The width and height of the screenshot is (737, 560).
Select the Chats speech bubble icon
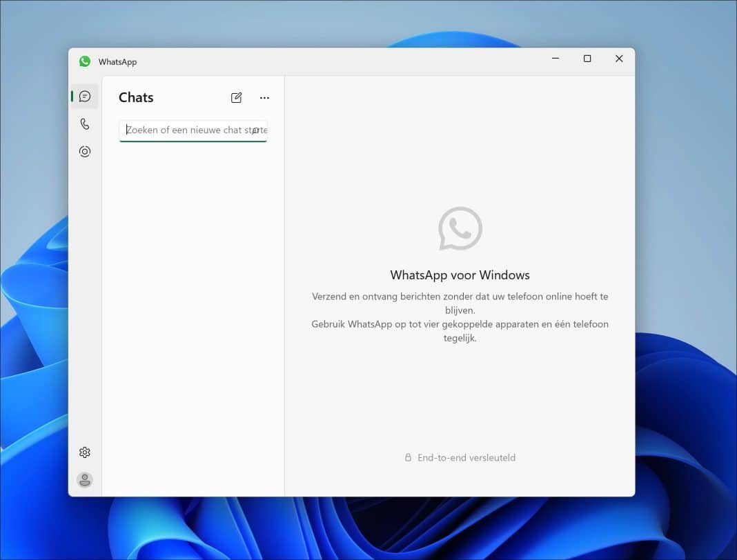click(84, 96)
